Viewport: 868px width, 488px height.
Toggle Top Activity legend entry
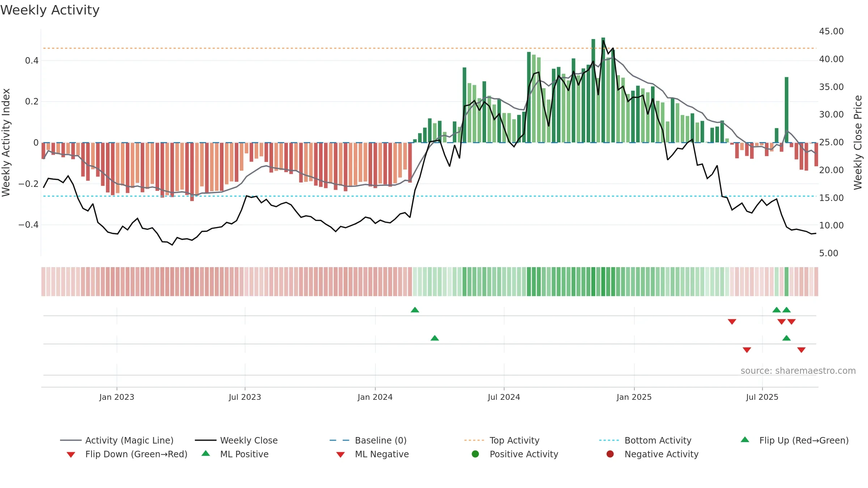coord(502,440)
